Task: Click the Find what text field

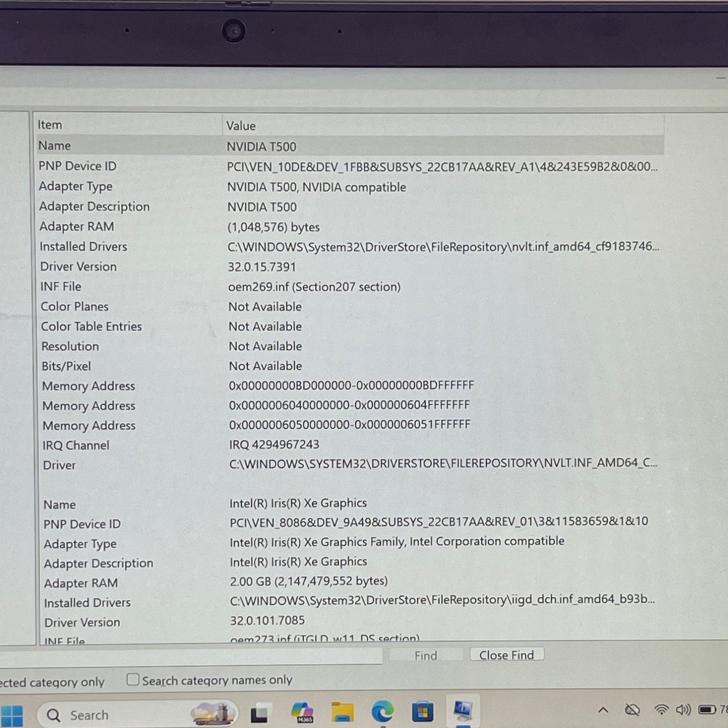Action: coord(191,657)
